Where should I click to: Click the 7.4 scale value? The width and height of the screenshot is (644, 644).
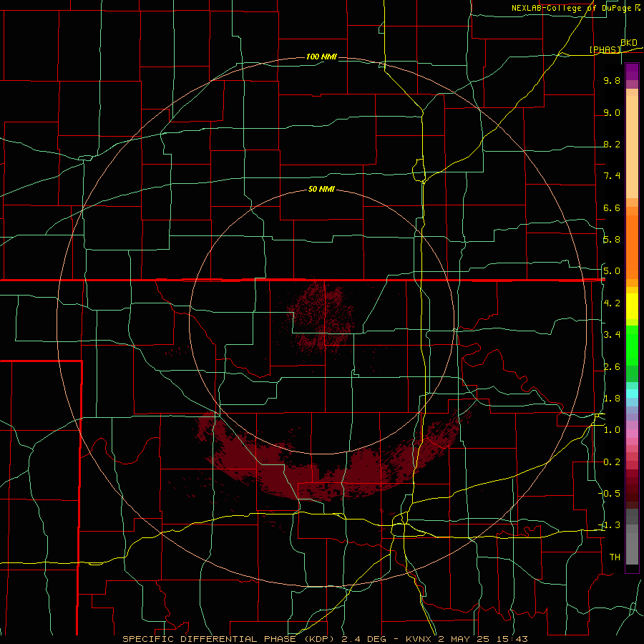612,176
